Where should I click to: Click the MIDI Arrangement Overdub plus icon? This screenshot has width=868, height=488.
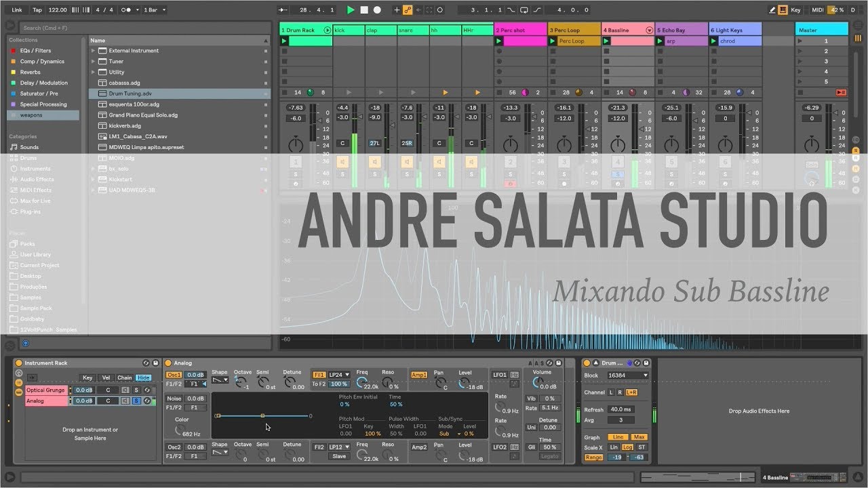point(397,10)
